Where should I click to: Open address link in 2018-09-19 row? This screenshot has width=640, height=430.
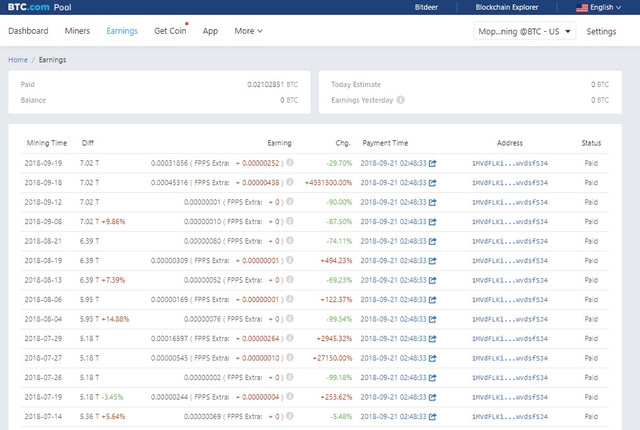(510, 163)
